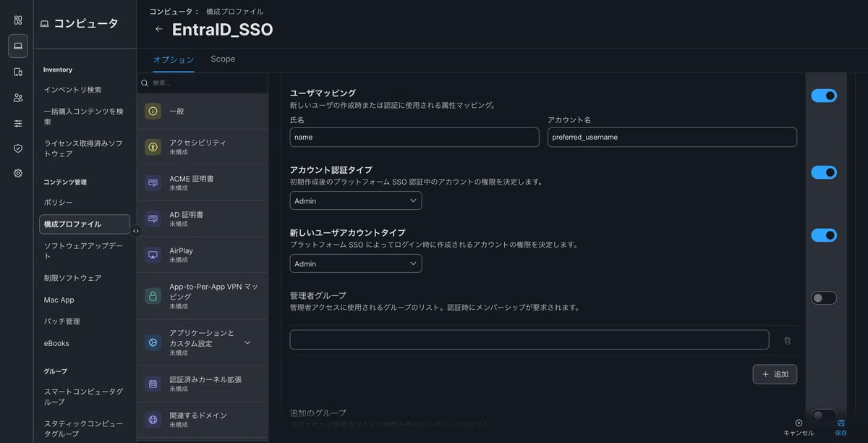
Task: Open スマートコンピュータグループ in sidebar
Action: [83, 397]
